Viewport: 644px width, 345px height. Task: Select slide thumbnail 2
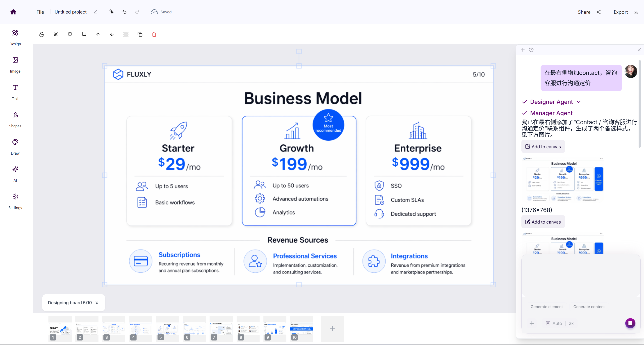point(87,329)
